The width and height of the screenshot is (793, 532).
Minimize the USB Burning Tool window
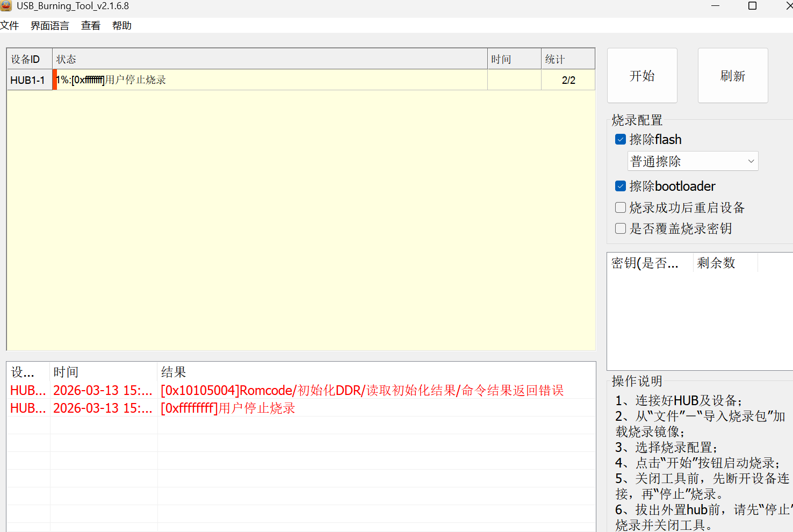point(716,6)
